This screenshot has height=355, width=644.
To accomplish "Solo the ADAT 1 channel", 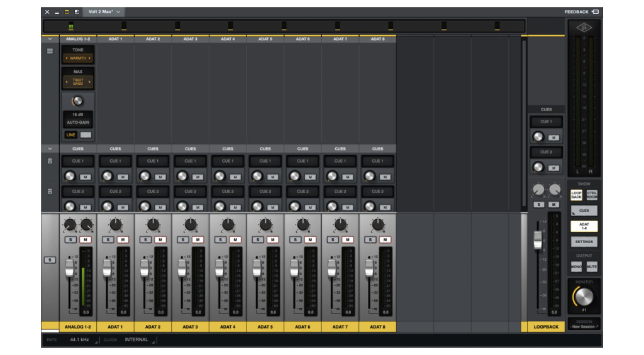I will pos(108,239).
